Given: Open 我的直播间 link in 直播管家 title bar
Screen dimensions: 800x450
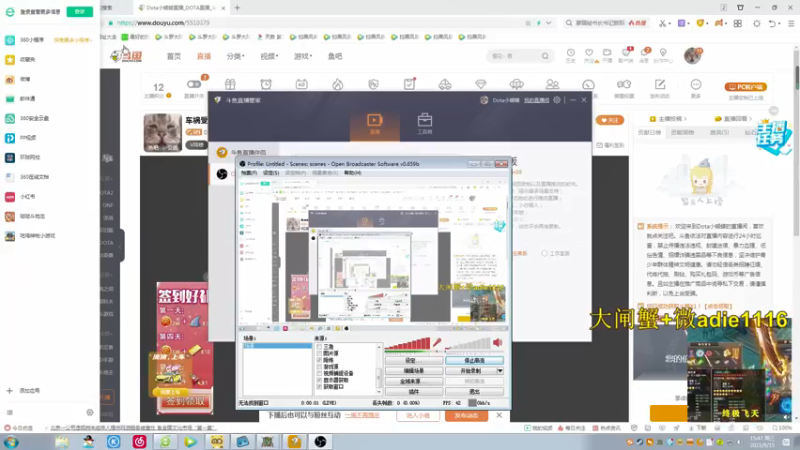Looking at the screenshot, I should click(537, 100).
